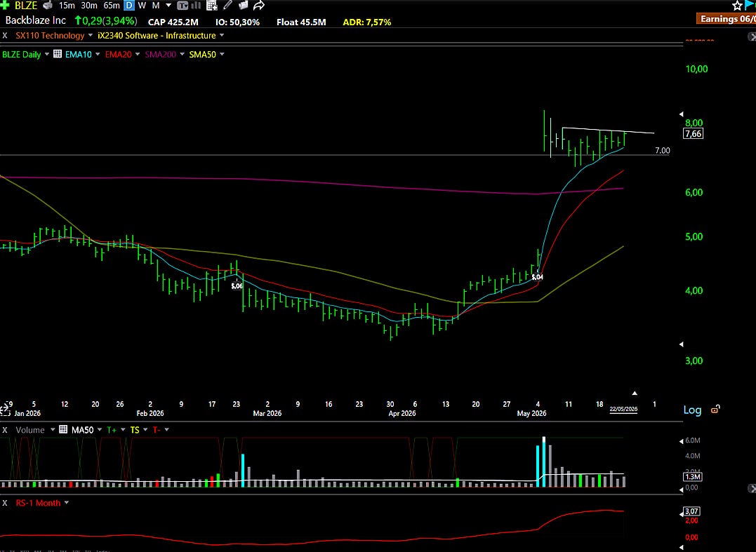Open the MA50 volume settings grid icon

point(63,429)
